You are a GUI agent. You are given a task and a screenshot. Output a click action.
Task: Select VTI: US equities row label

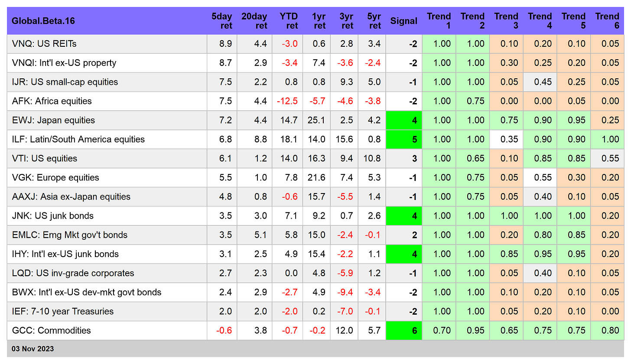click(45, 158)
